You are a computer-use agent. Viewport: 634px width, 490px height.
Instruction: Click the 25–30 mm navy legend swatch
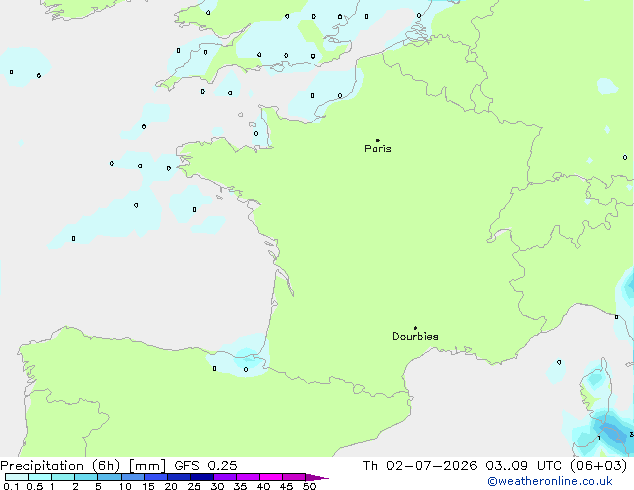(202, 477)
